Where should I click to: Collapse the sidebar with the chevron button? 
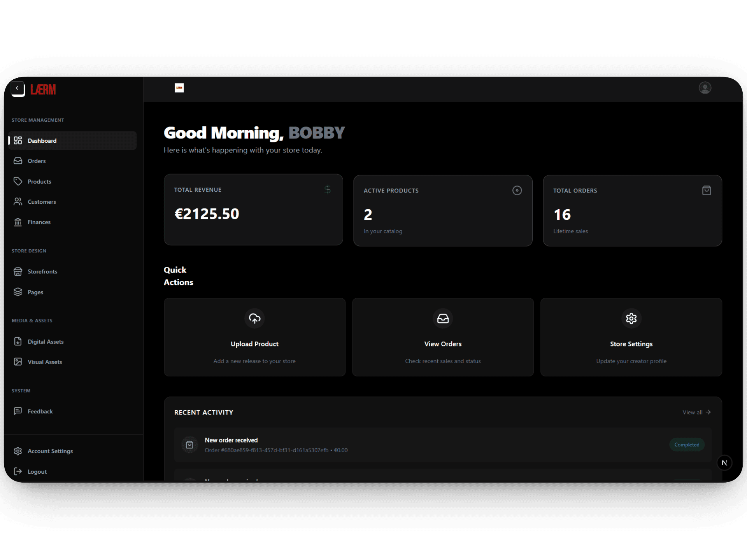(17, 88)
